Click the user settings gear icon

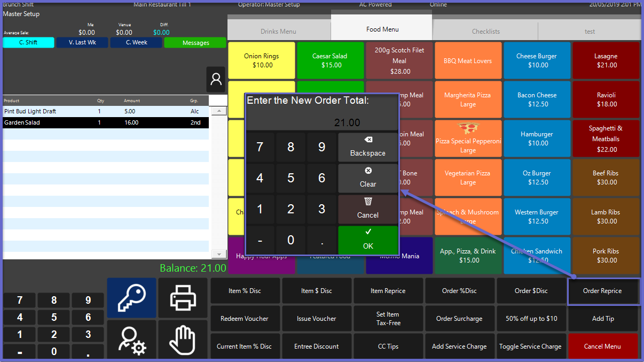[x=131, y=341]
